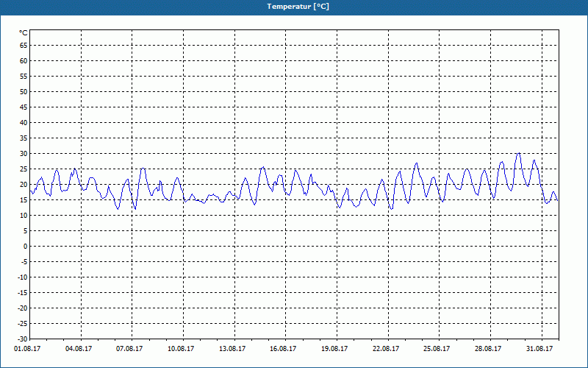This screenshot has width=588, height=368.
Task: Select the 01.08.17 date label
Action: point(27,349)
